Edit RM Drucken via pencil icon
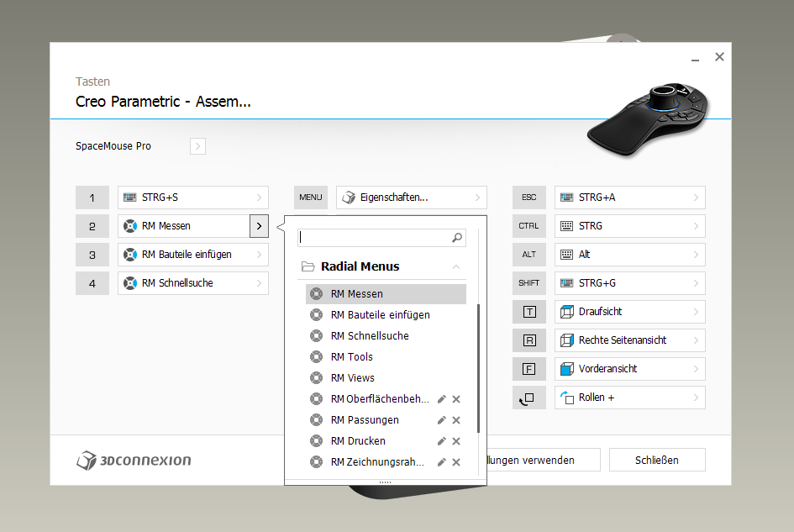Viewport: 794px width, 532px height. (x=442, y=441)
